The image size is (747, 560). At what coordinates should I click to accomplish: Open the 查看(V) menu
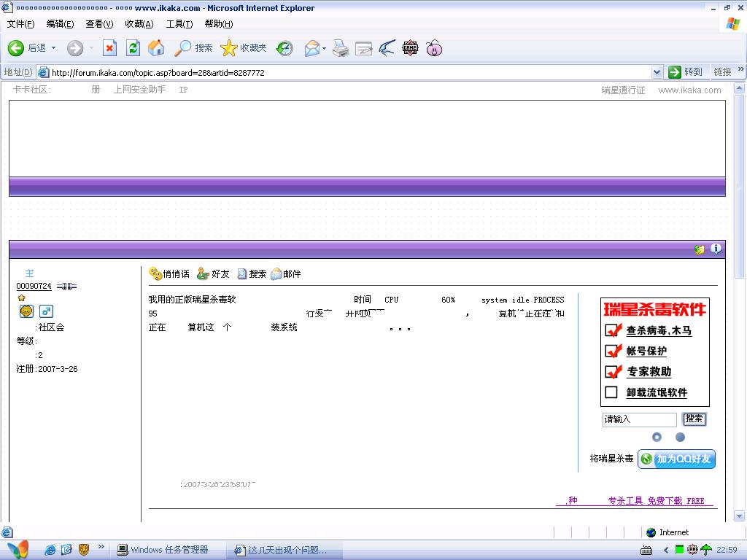(x=99, y=24)
